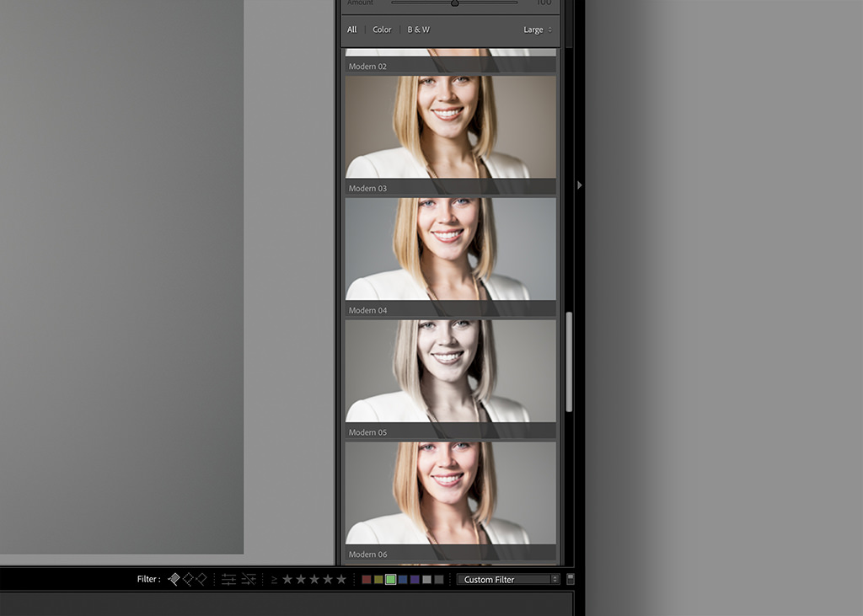
Task: Set rating filter to five stars
Action: (341, 579)
